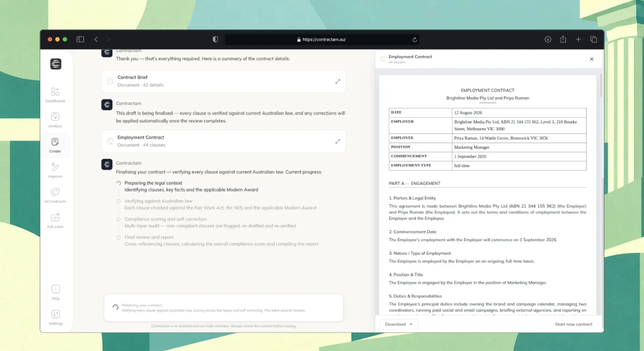Open Settings in the sidebar
The width and height of the screenshot is (644, 351).
(56, 318)
